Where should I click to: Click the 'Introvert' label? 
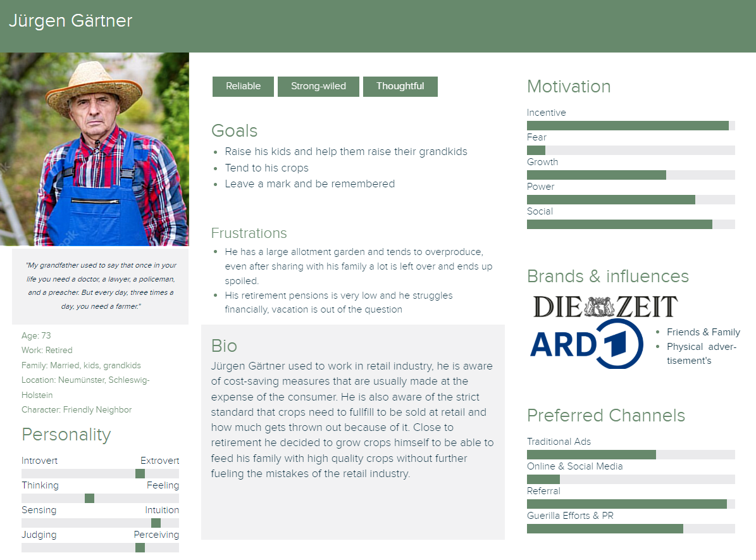[x=39, y=461]
